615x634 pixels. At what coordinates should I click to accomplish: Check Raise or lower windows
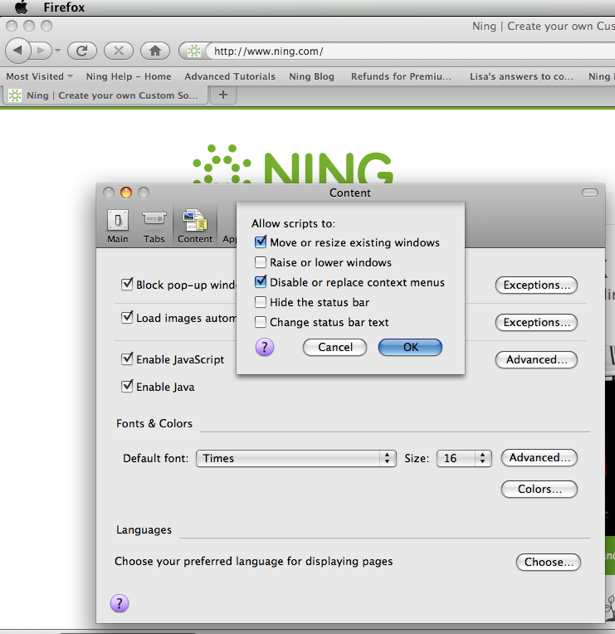261,262
